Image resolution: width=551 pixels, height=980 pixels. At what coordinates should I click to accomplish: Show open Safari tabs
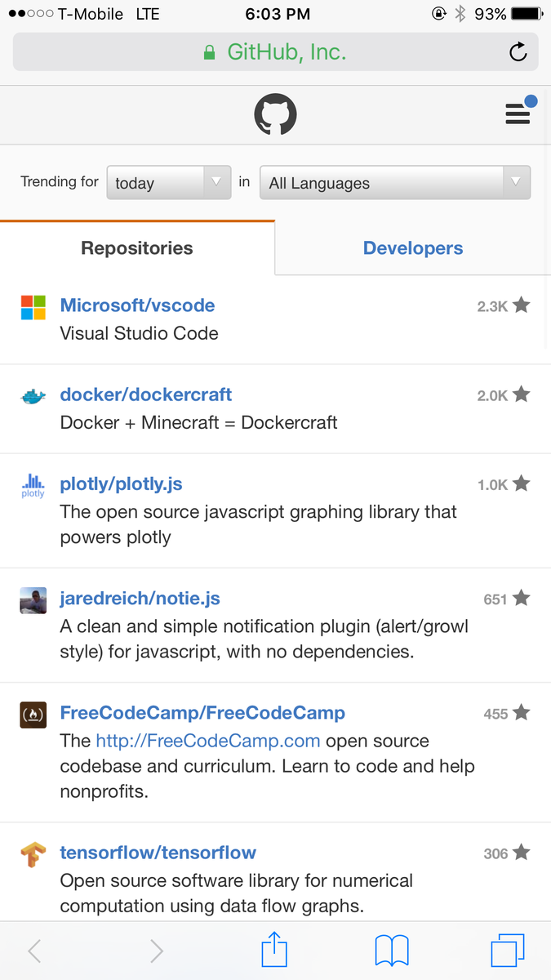pyautogui.click(x=508, y=951)
